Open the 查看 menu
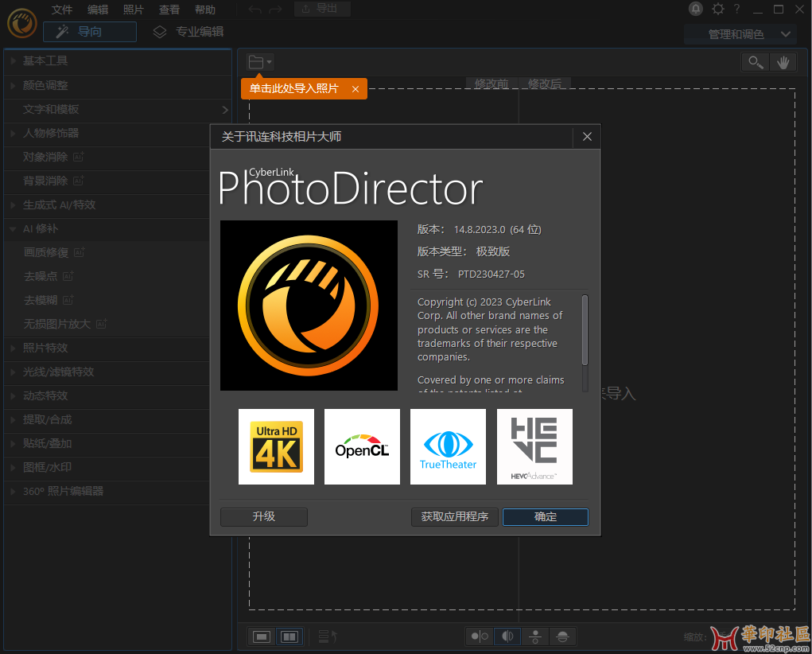Screen dimensions: 812x654 (x=169, y=10)
